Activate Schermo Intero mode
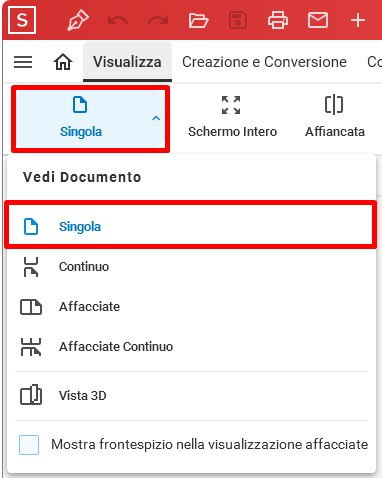The image size is (382, 478). (x=232, y=117)
